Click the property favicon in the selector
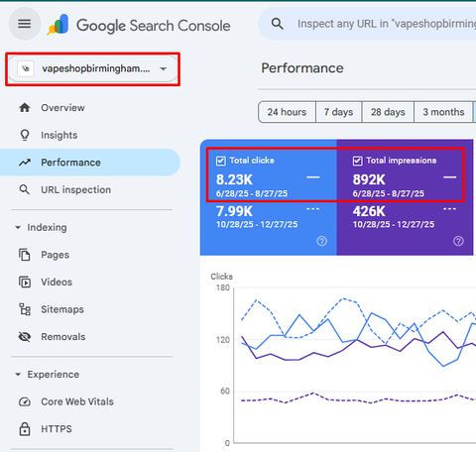The image size is (476, 452). click(x=26, y=68)
